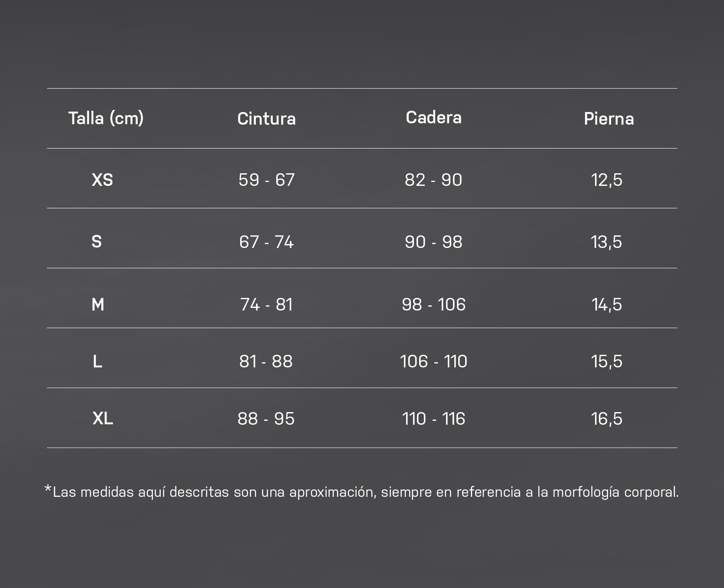Select the Cintura column header
This screenshot has width=724, height=588.
[266, 119]
